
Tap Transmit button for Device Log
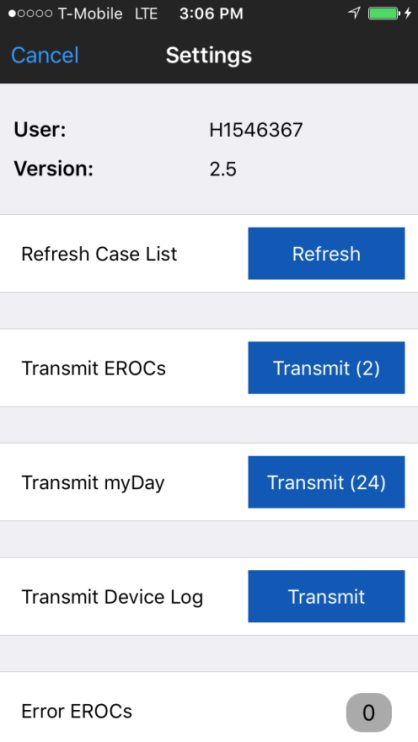(326, 596)
